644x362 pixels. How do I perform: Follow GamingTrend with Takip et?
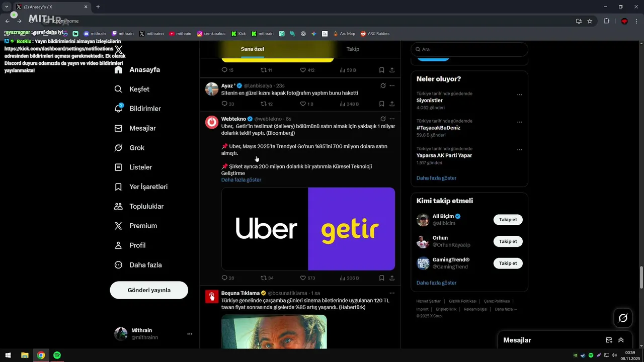(x=508, y=263)
